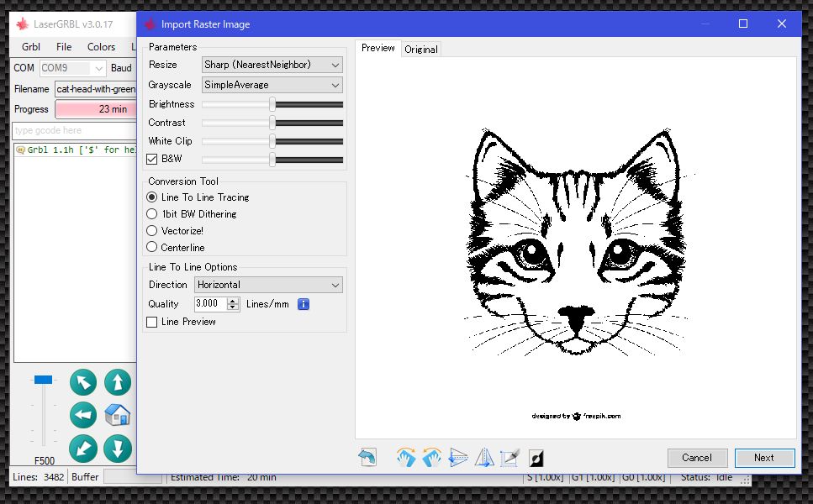Open the Colors menu
The width and height of the screenshot is (813, 504).
(x=101, y=46)
